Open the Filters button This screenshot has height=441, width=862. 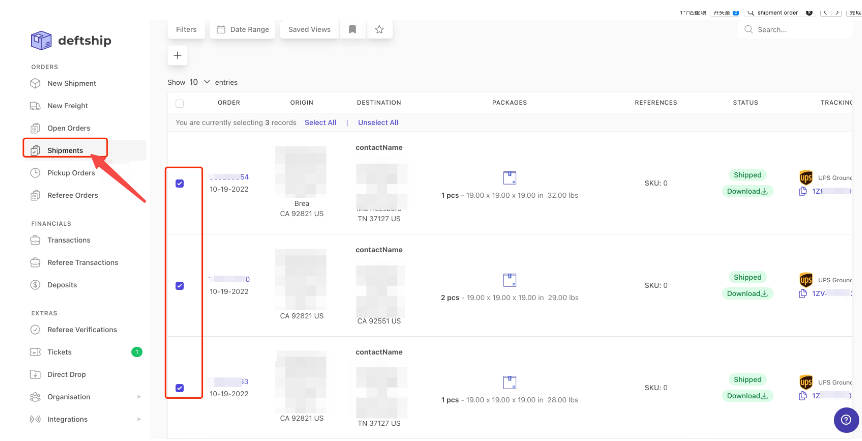click(x=186, y=30)
